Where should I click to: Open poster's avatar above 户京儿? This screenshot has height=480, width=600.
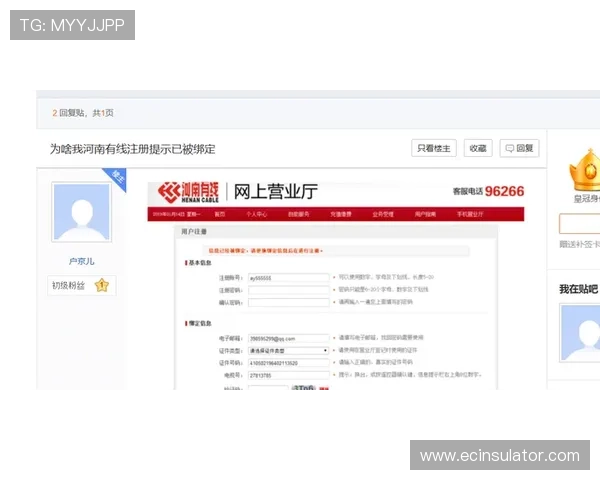coord(82,212)
